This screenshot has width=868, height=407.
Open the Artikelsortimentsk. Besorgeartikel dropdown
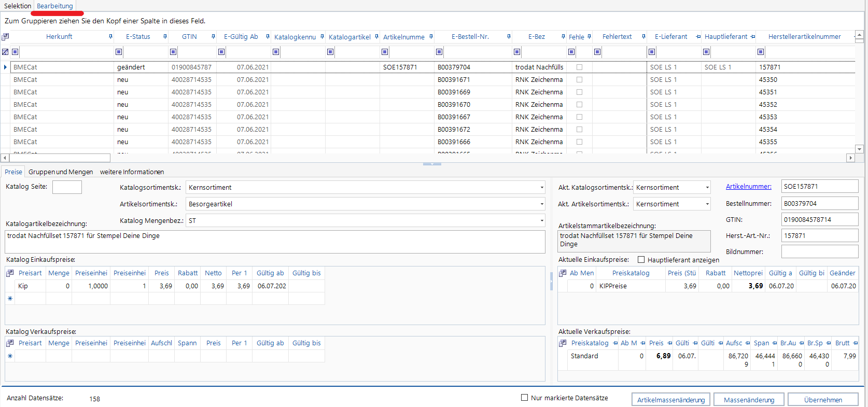542,204
